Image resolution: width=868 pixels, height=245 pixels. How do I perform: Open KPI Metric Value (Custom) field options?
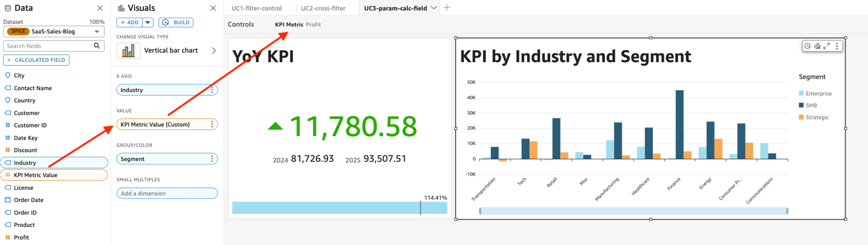point(212,125)
